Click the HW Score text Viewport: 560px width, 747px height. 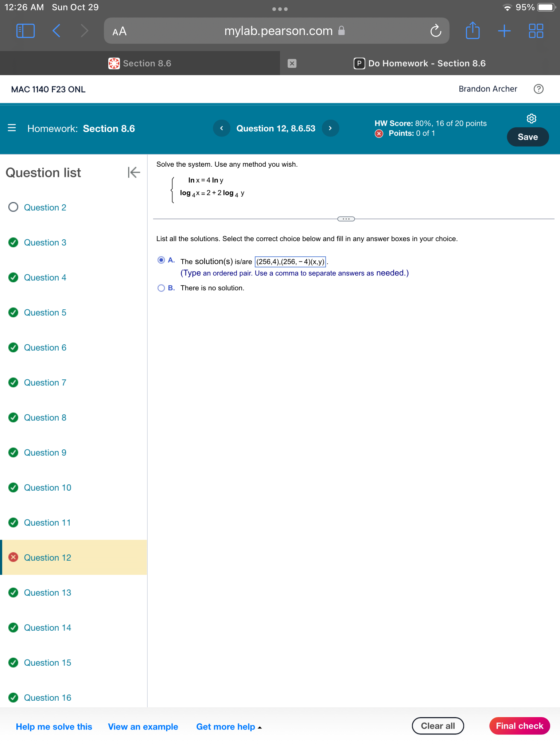tap(431, 123)
